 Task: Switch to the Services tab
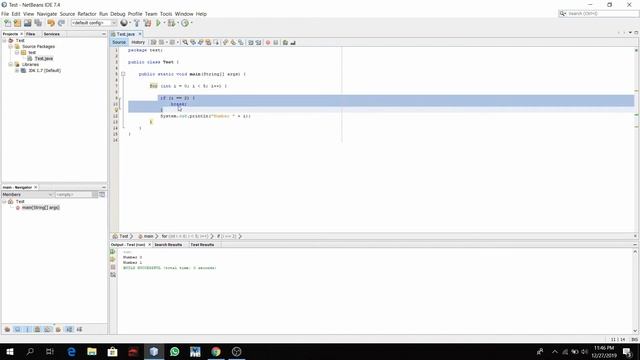51,34
